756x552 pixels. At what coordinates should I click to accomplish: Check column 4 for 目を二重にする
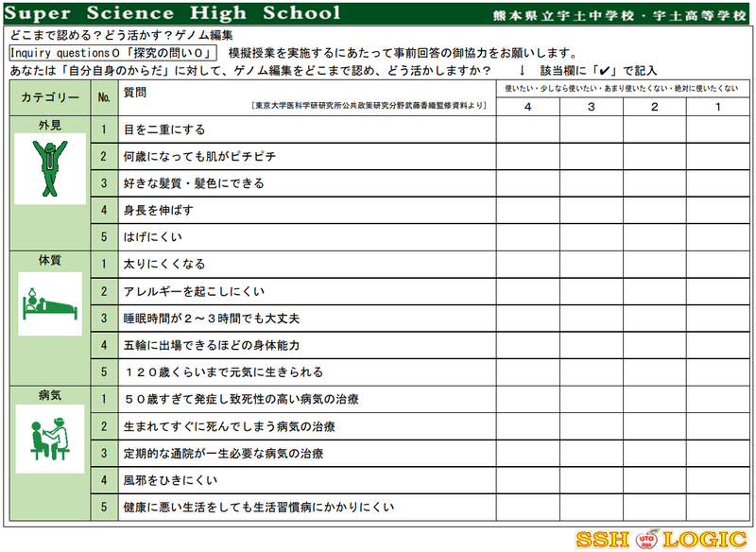pos(527,129)
